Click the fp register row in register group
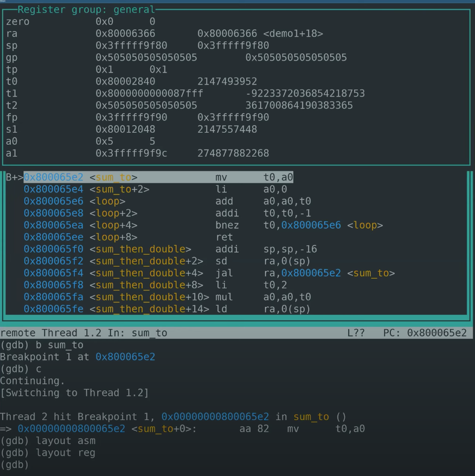475x476 pixels. click(136, 117)
